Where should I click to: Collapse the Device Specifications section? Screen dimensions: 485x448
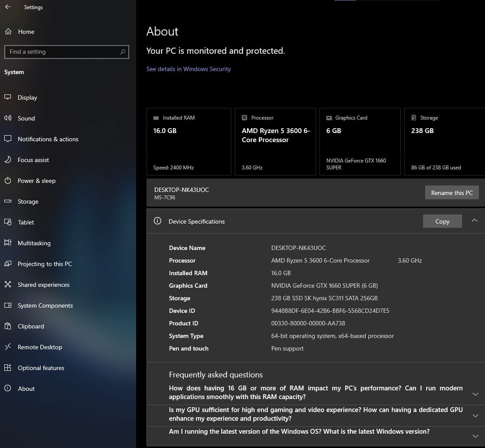(475, 221)
